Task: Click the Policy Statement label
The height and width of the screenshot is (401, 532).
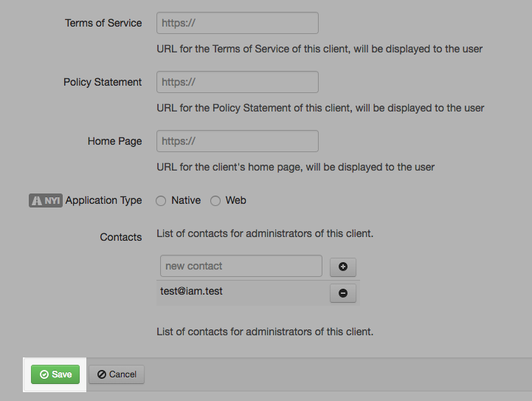Action: coord(103,82)
